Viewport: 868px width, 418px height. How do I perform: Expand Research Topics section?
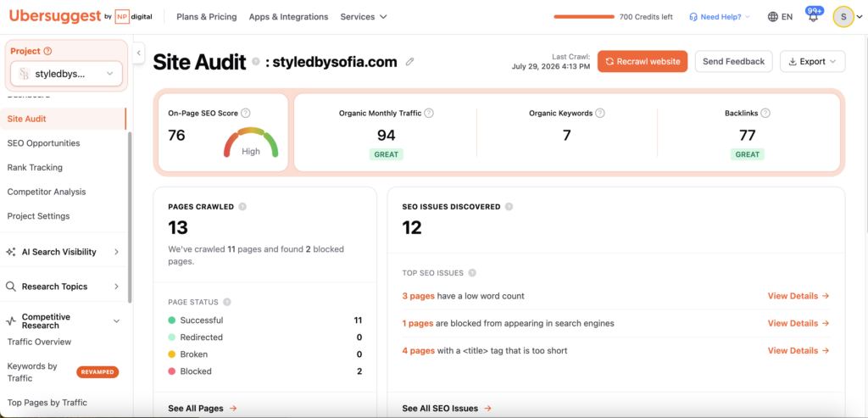click(116, 287)
